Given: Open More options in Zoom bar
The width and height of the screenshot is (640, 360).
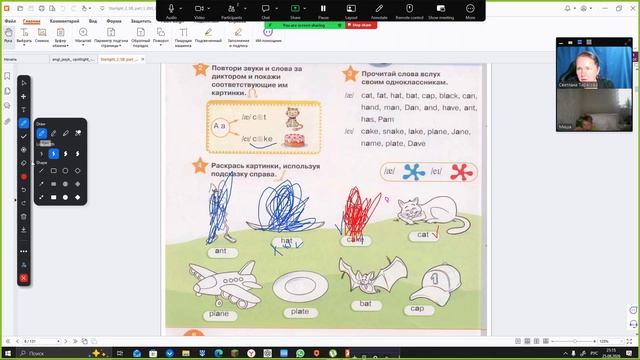Looking at the screenshot, I should tap(470, 11).
